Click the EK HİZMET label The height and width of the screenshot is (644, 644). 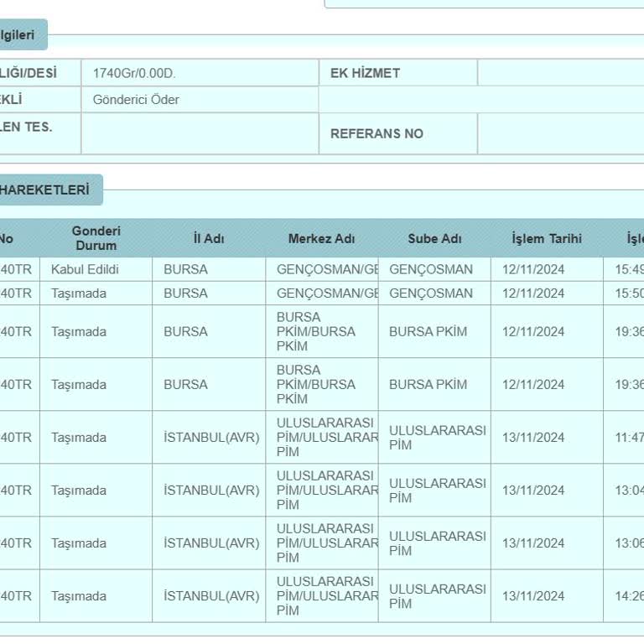coord(365,73)
